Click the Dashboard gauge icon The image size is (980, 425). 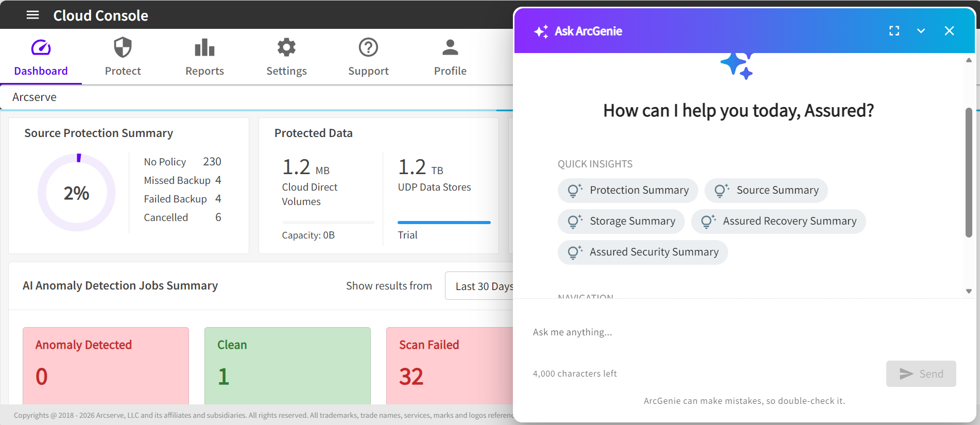point(41,47)
